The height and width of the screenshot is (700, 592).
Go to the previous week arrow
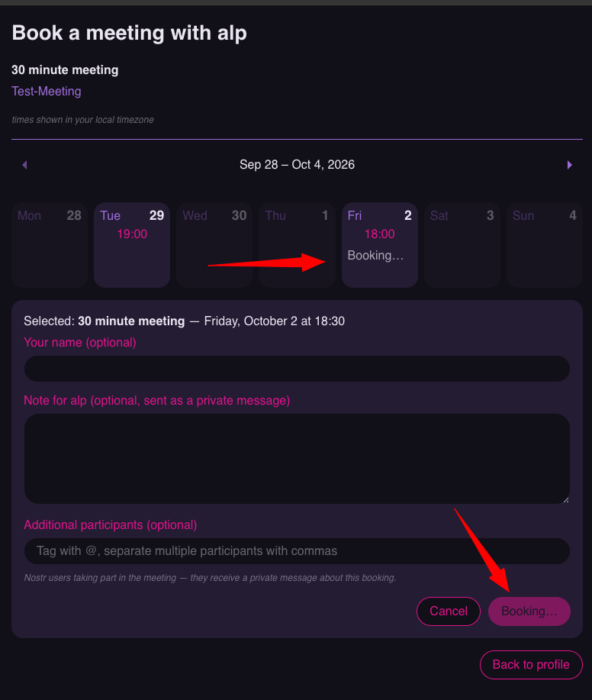click(25, 165)
